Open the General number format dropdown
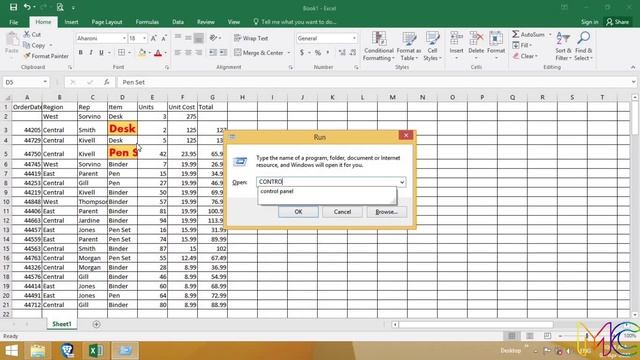Viewport: 640px width, 360px height. click(x=354, y=38)
